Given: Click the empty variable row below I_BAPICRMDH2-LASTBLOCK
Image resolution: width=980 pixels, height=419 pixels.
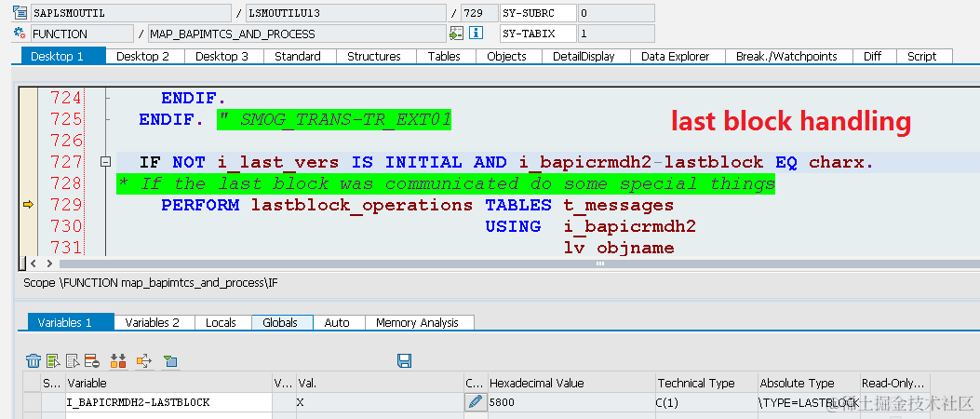Looking at the screenshot, I should click(168, 415).
